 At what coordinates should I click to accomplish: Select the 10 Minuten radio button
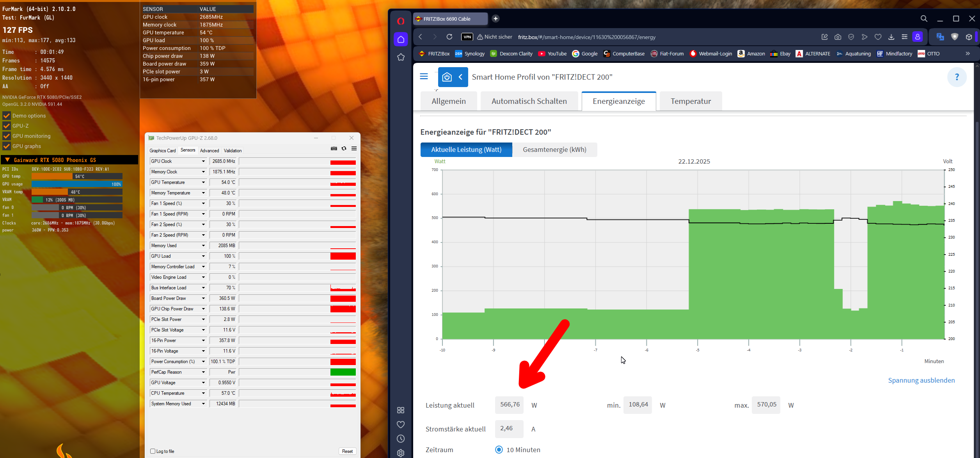coord(499,449)
